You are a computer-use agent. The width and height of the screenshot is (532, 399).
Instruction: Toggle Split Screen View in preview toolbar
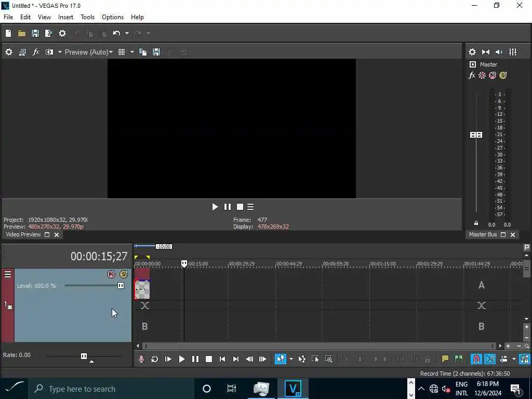(49, 52)
